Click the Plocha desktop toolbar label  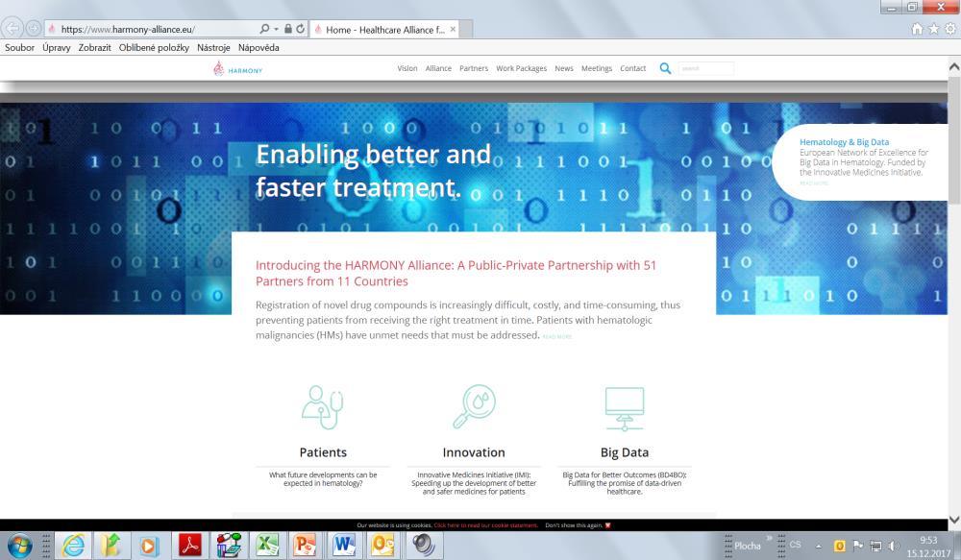tap(747, 546)
